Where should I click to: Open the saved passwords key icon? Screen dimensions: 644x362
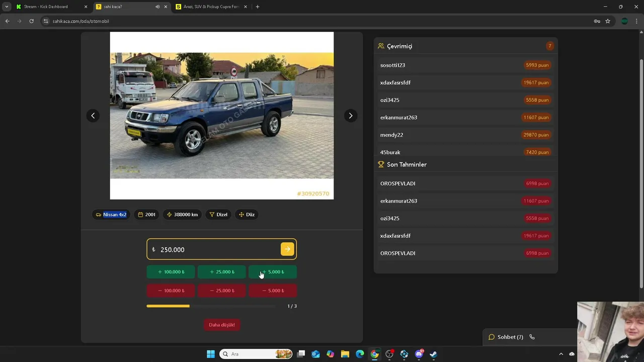[597, 21]
